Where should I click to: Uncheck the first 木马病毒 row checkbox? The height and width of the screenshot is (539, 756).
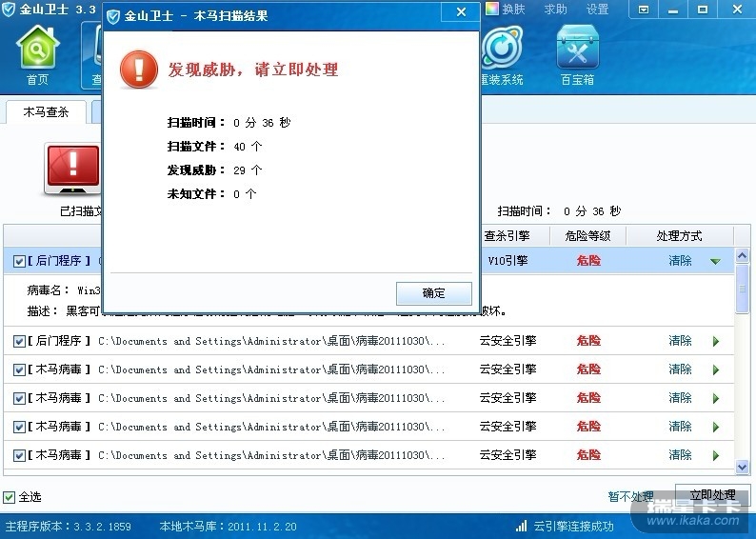19,369
